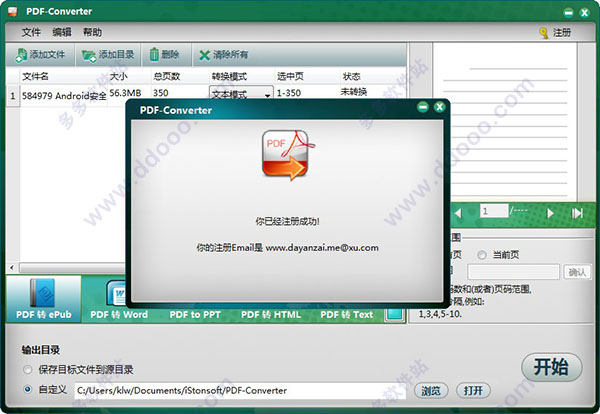Click the page number field in preview bar
Screen dimensions: 600x414
pos(494,211)
